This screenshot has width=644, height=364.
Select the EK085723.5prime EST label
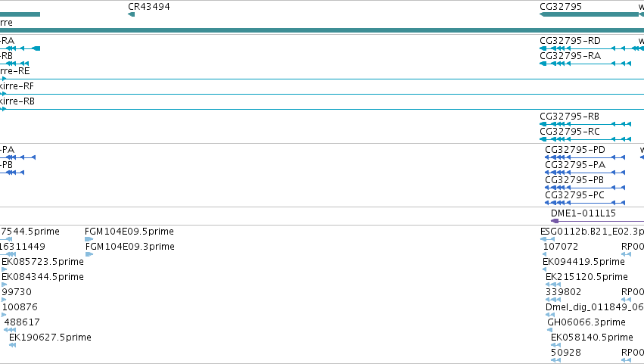(42, 262)
